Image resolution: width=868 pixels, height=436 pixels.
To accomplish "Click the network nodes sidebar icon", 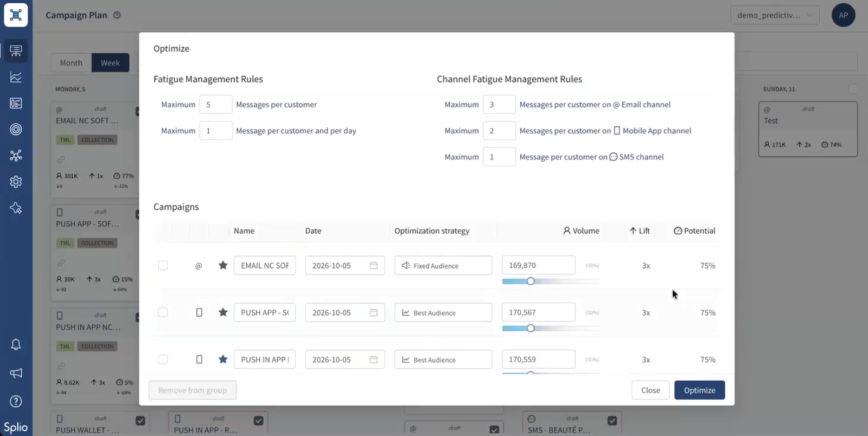I will click(16, 156).
